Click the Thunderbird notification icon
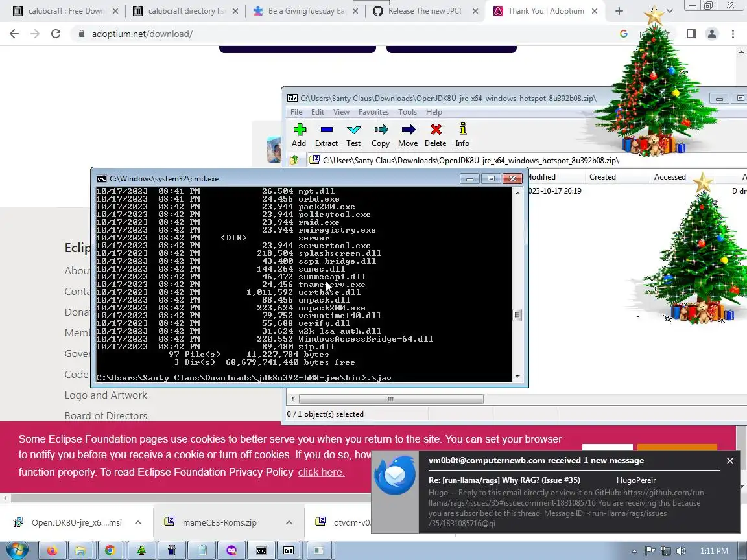This screenshot has height=560, width=747. (x=394, y=476)
